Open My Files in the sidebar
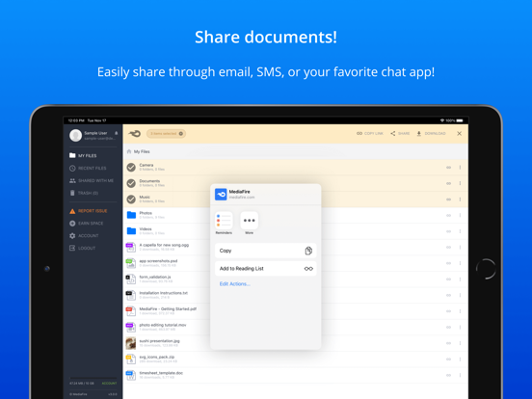The height and width of the screenshot is (399, 532). pyautogui.click(x=83, y=155)
